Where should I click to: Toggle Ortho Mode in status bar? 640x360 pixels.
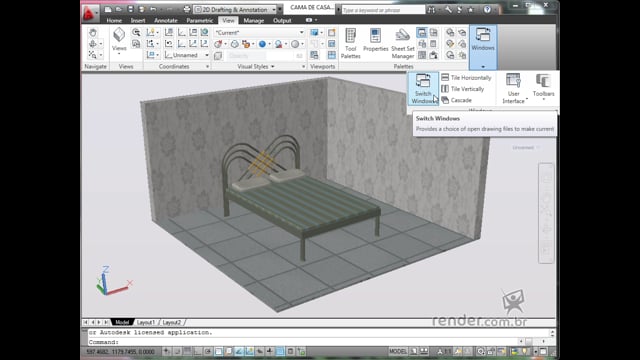click(x=198, y=351)
